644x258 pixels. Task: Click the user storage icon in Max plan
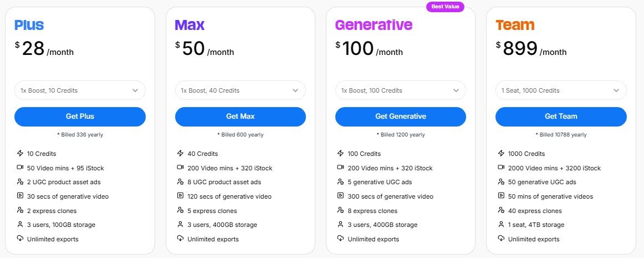tap(180, 225)
